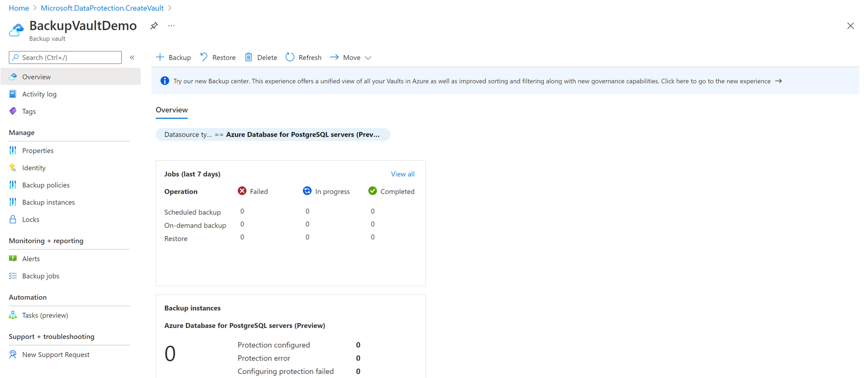Viewport: 868px width, 378px height.
Task: Navigate to Home breadcrumb
Action: coord(19,8)
